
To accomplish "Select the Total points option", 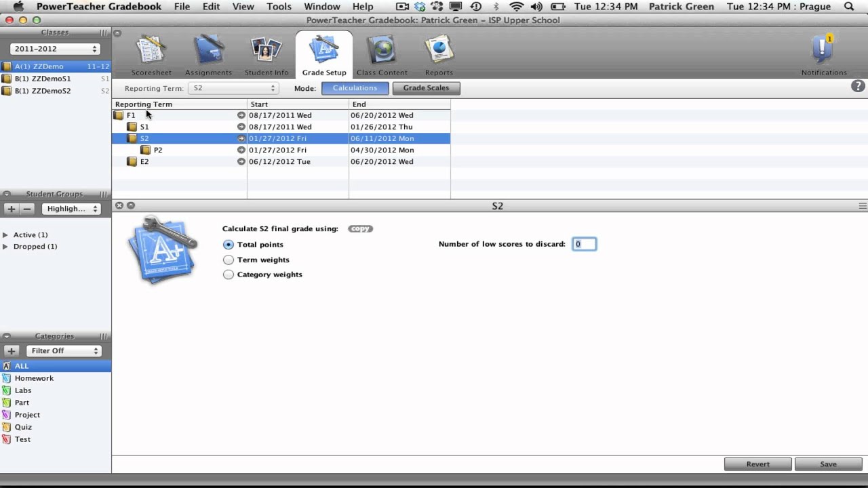I will [x=229, y=245].
